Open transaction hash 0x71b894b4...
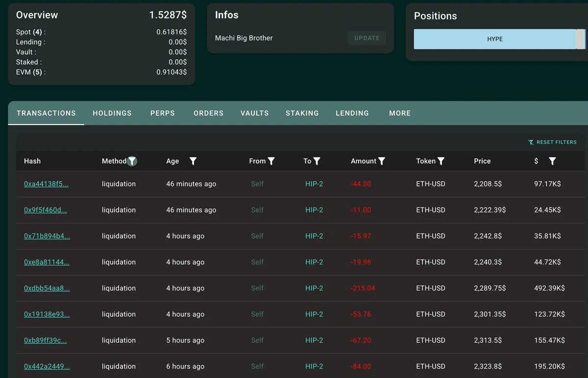The width and height of the screenshot is (588, 378). [47, 236]
